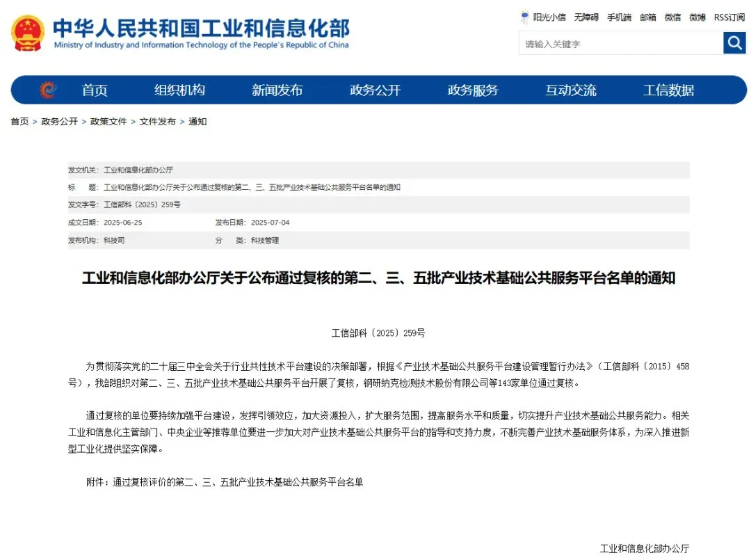Screen dimensions: 751x560
Task: Go to 文件发布 via breadcrumb
Action: tap(157, 122)
